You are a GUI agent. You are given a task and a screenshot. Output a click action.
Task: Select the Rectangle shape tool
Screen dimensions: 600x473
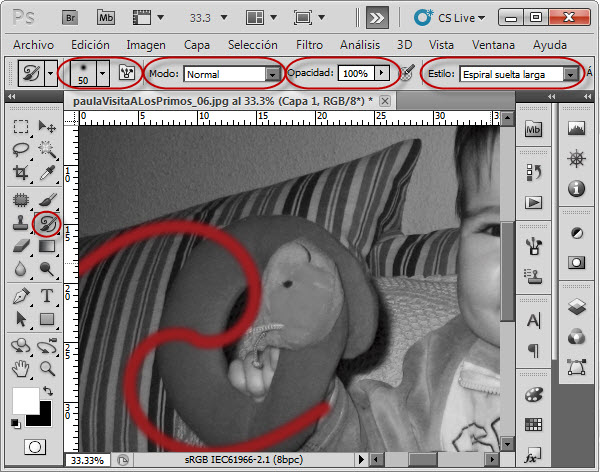pyautogui.click(x=47, y=319)
